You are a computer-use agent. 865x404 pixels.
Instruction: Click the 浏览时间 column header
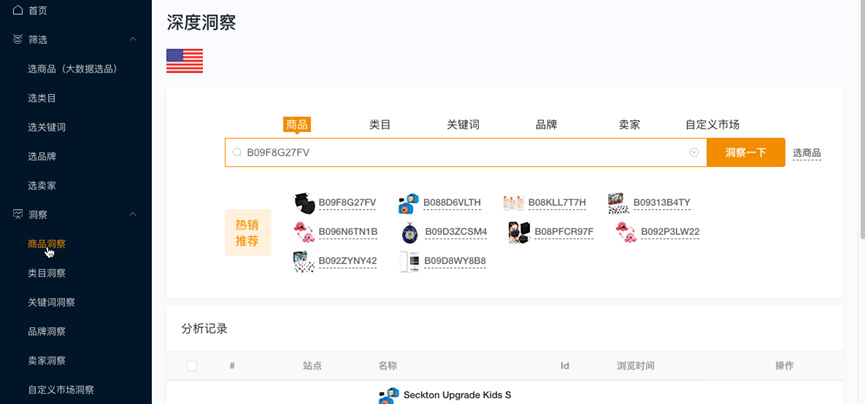tap(636, 366)
